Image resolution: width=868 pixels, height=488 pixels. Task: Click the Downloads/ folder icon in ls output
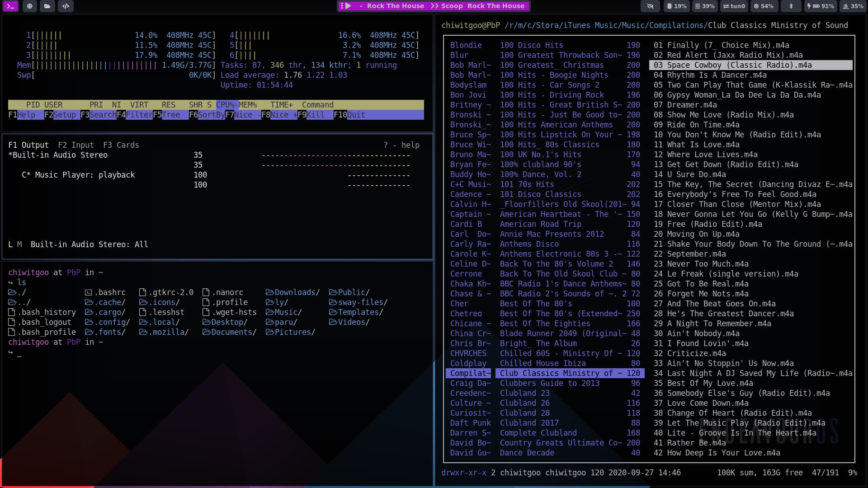[x=270, y=292]
